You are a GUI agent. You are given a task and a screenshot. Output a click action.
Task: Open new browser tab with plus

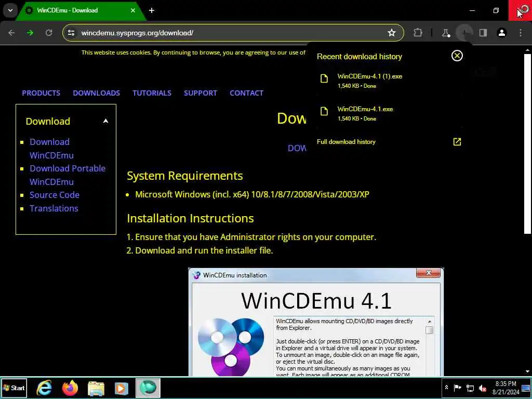152,10
